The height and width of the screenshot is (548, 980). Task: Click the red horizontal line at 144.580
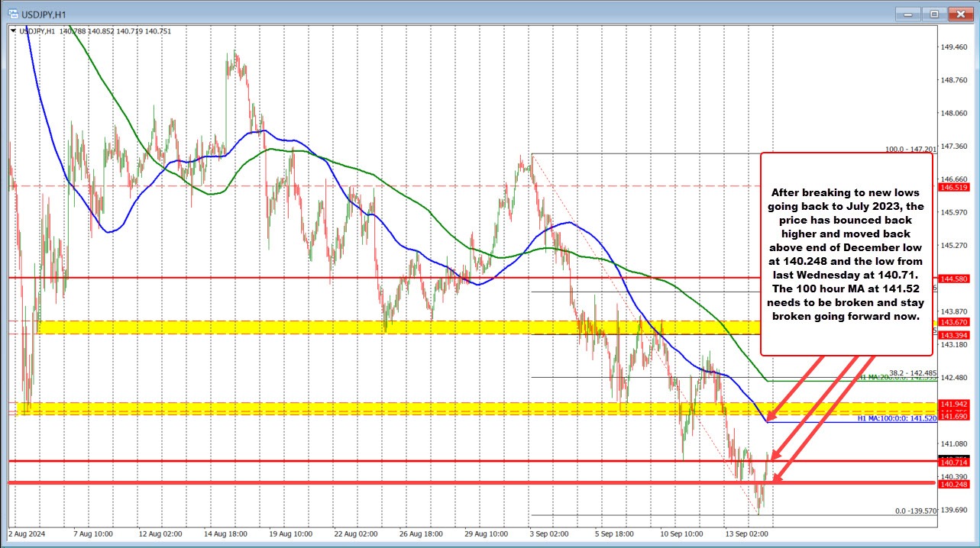point(306,276)
